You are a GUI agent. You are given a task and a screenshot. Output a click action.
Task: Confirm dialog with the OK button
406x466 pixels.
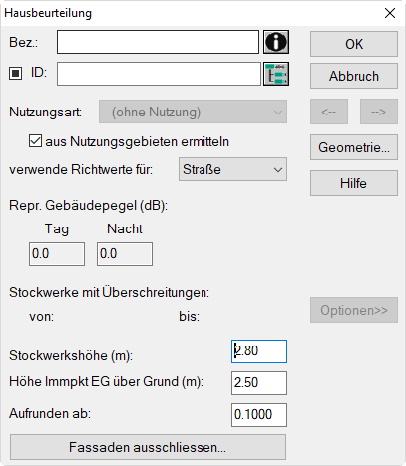point(354,44)
